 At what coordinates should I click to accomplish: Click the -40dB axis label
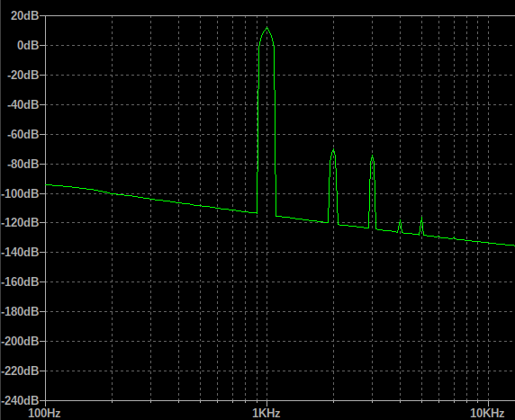coord(23,104)
